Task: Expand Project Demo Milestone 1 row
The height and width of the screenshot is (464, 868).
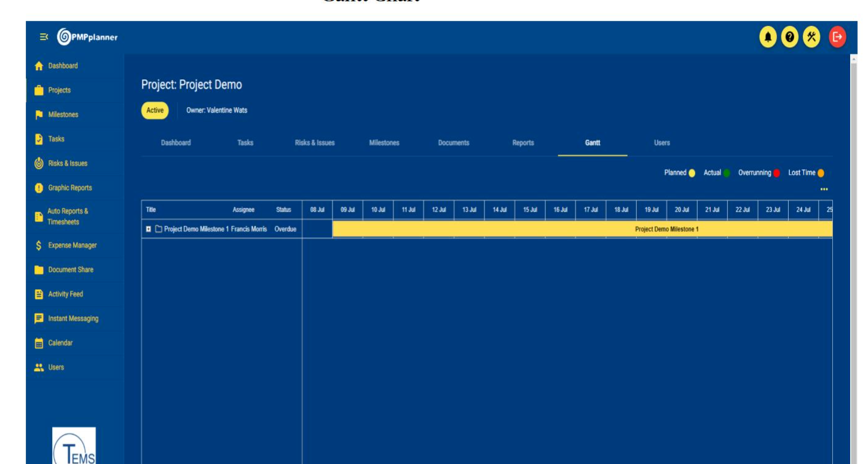Action: [149, 230]
